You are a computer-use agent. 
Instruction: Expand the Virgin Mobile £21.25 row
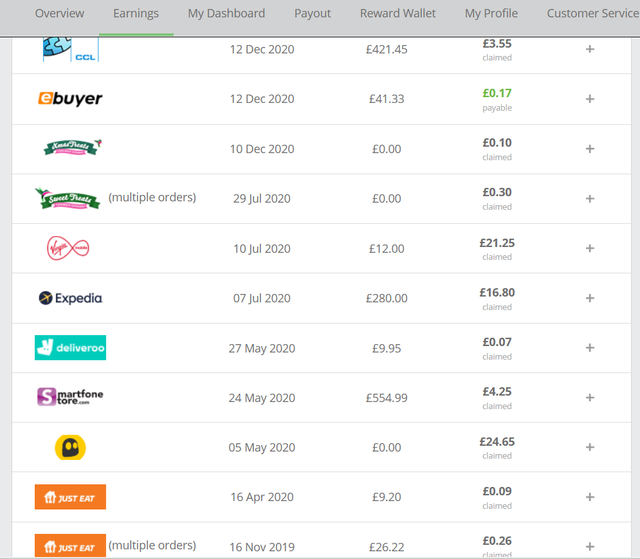pyautogui.click(x=590, y=248)
